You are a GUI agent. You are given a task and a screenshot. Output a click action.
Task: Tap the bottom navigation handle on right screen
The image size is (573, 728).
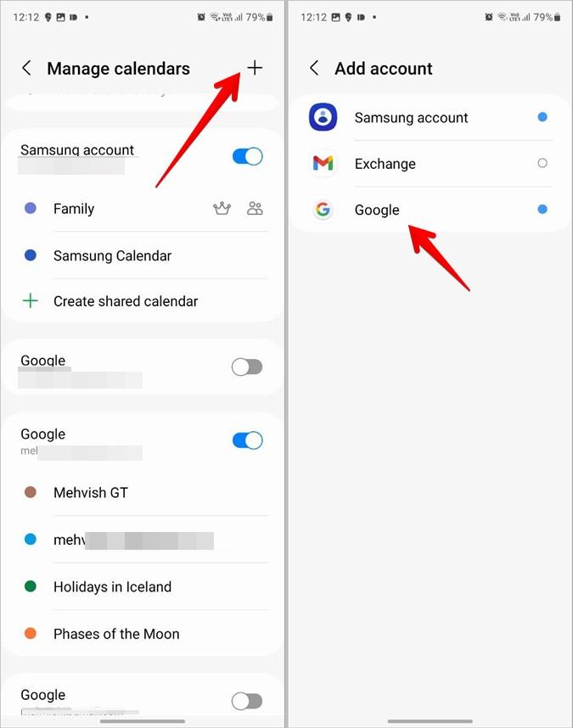click(x=430, y=721)
